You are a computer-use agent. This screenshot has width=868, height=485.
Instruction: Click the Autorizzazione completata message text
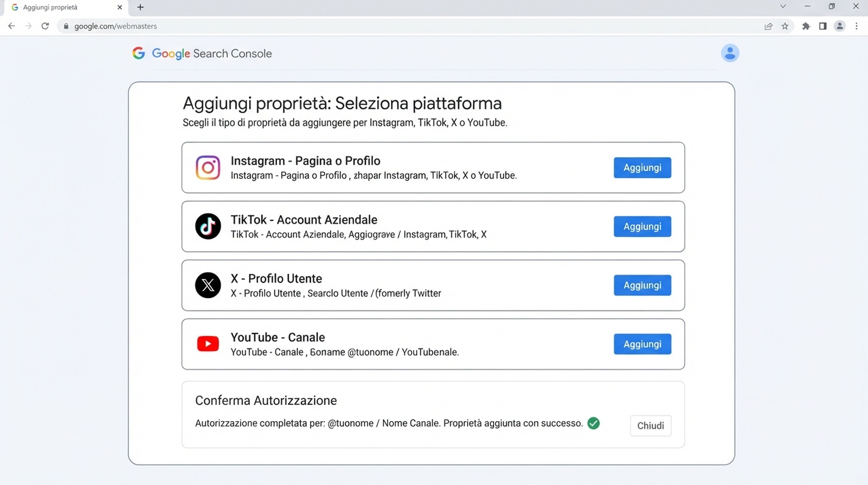point(389,423)
